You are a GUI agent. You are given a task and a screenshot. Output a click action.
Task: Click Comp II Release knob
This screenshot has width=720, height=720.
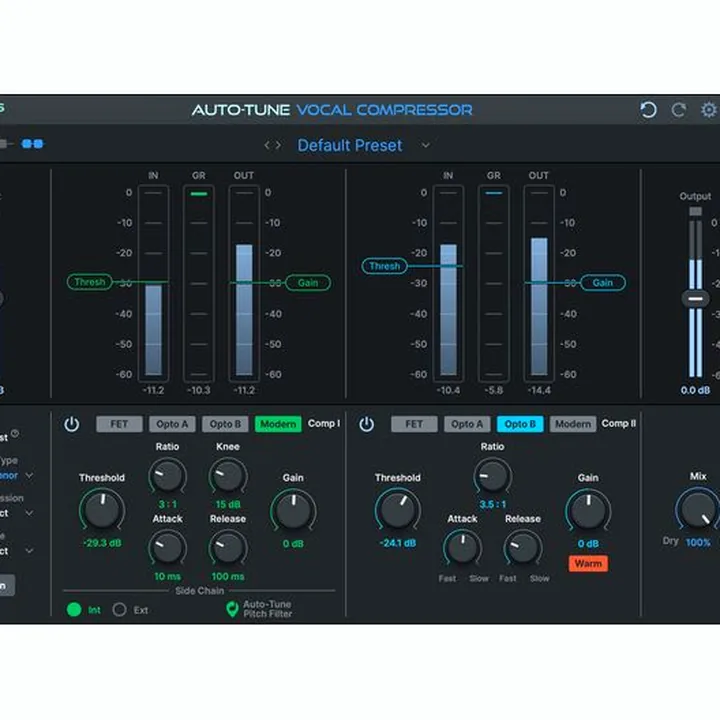coord(523,548)
